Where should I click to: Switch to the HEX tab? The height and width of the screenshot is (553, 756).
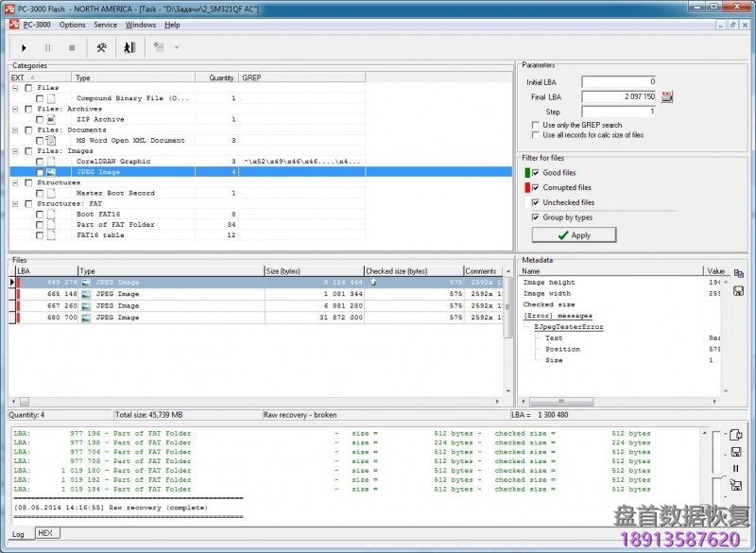(45, 533)
